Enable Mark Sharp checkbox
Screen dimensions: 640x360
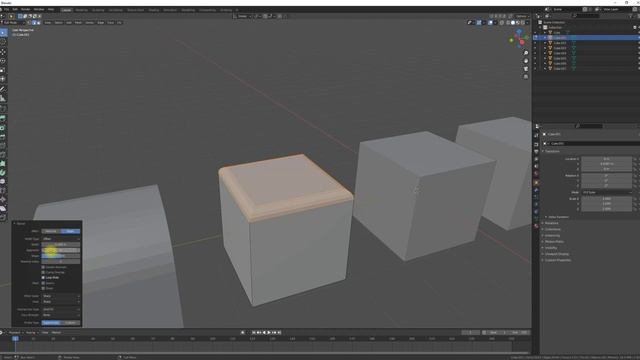click(43, 288)
